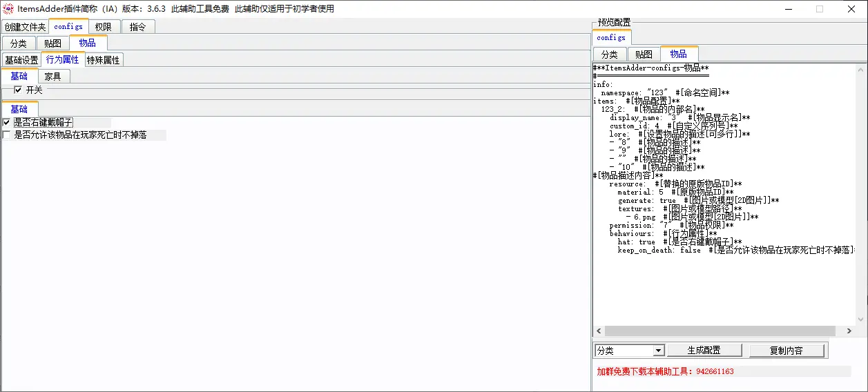Click the display_name line in preview
868x392 pixels.
[x=680, y=117]
